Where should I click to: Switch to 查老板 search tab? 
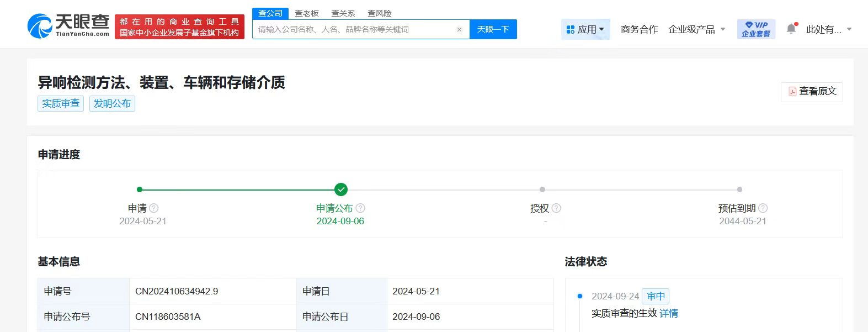307,13
